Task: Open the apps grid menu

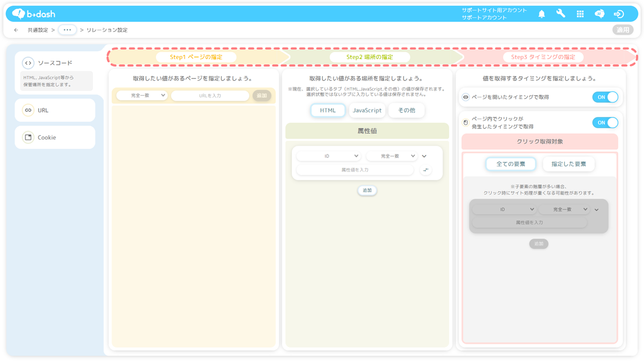Action: pyautogui.click(x=580, y=14)
